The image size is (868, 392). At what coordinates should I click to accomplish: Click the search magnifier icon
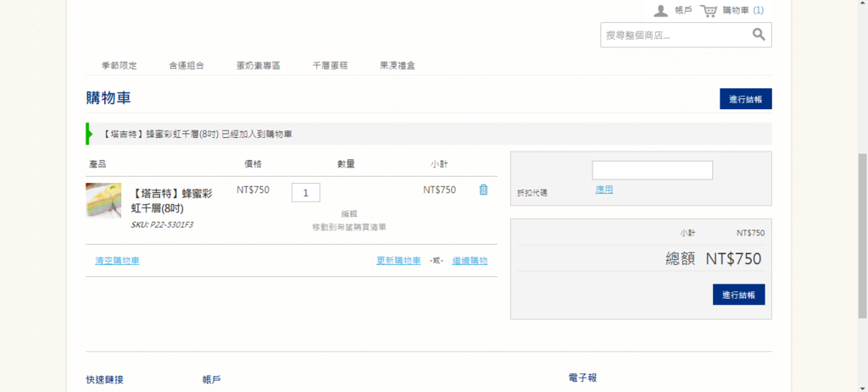[x=759, y=35]
